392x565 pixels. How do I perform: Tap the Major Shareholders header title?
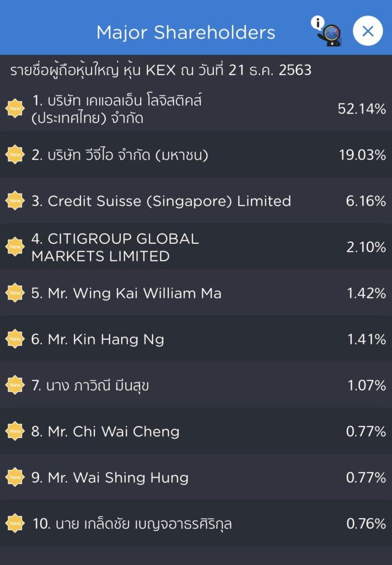click(x=186, y=32)
